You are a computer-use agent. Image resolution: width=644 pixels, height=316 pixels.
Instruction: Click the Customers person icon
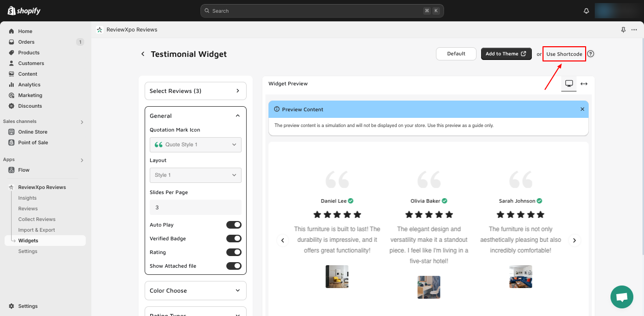pyautogui.click(x=11, y=64)
